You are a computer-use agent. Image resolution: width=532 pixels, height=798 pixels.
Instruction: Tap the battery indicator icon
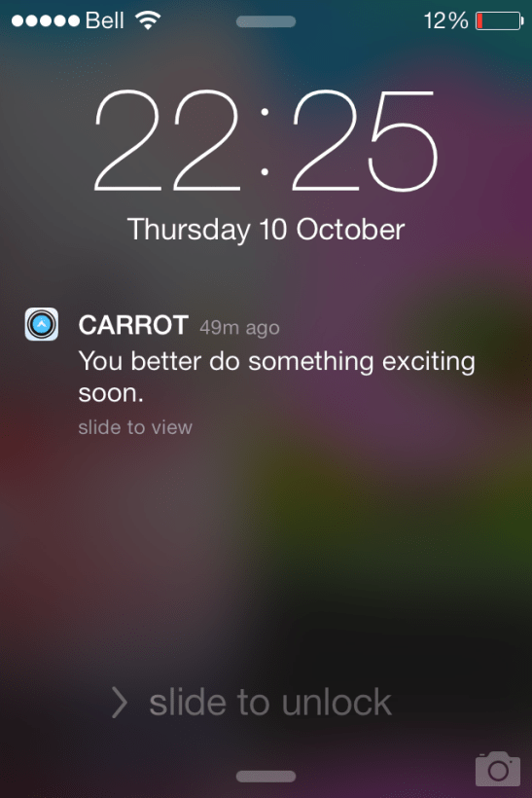tap(500, 20)
